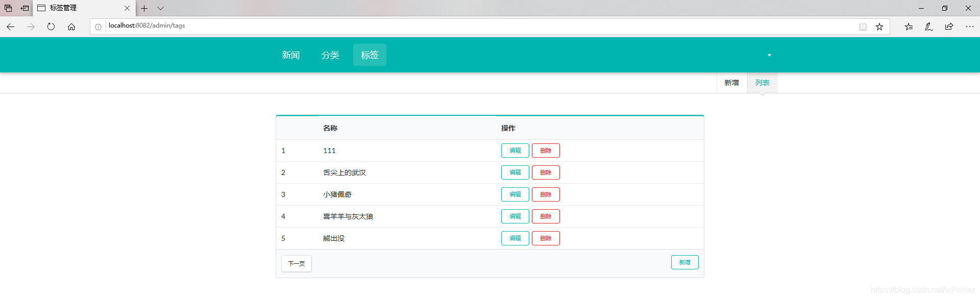
Task: Edit the 熊出没 tag
Action: tap(515, 238)
